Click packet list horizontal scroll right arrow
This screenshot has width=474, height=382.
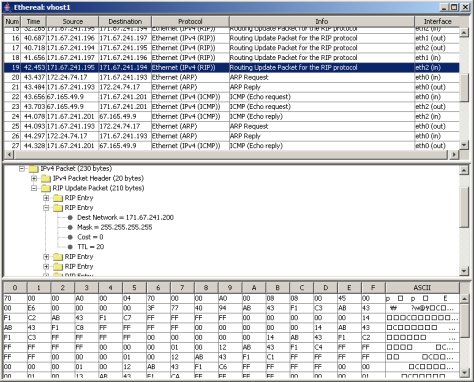pos(454,155)
